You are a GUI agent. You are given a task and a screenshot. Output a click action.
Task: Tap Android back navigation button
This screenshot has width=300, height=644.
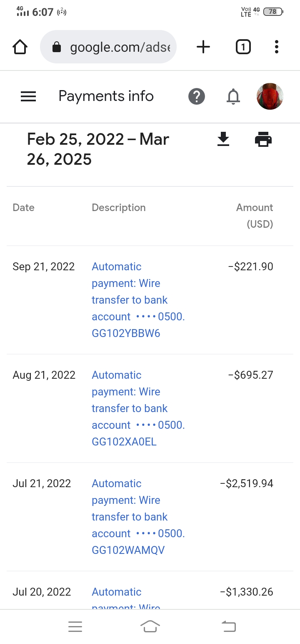tap(228, 626)
